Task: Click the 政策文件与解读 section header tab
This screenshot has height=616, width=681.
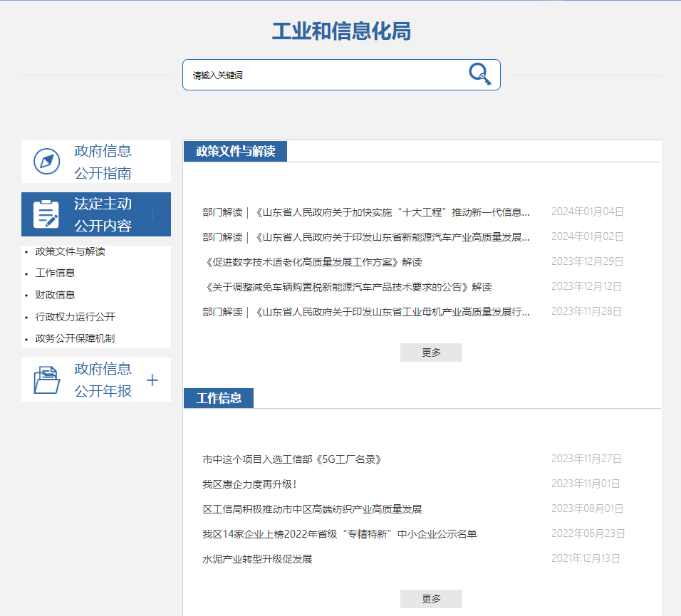Action: (x=235, y=151)
